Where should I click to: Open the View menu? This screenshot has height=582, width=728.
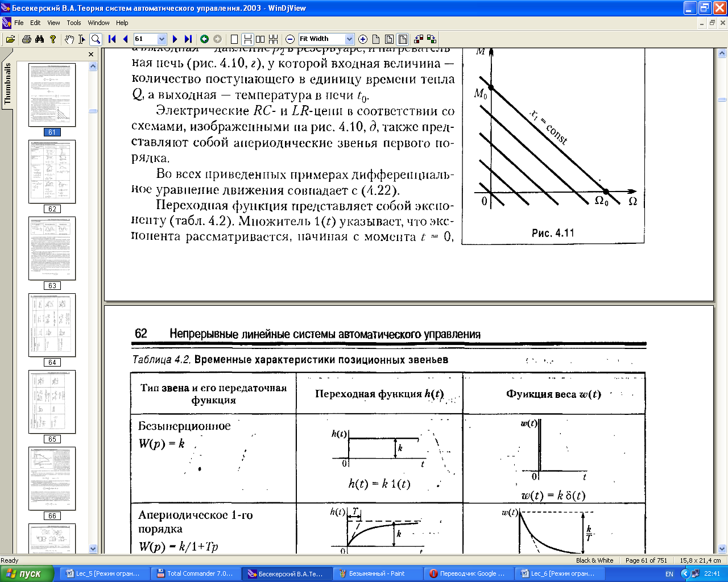(x=53, y=23)
